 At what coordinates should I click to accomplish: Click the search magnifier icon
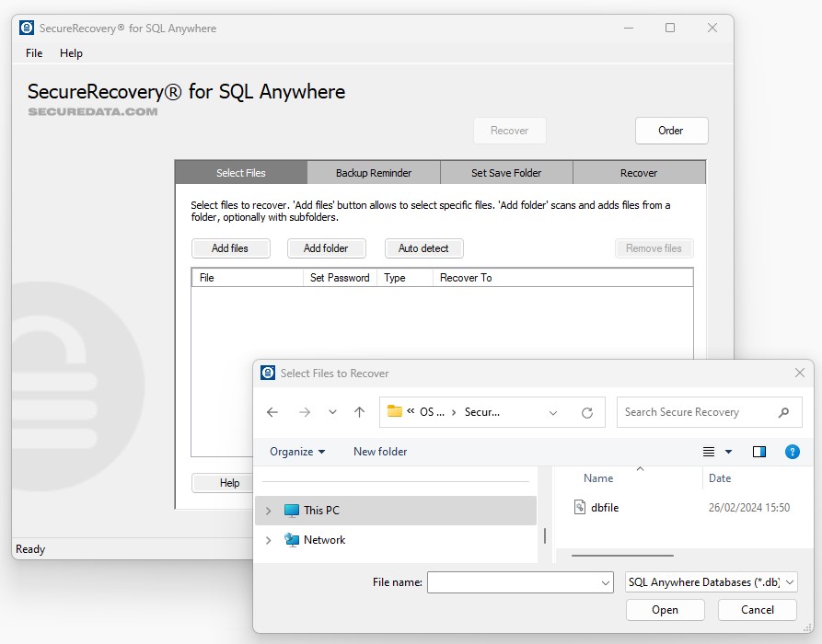(x=784, y=413)
